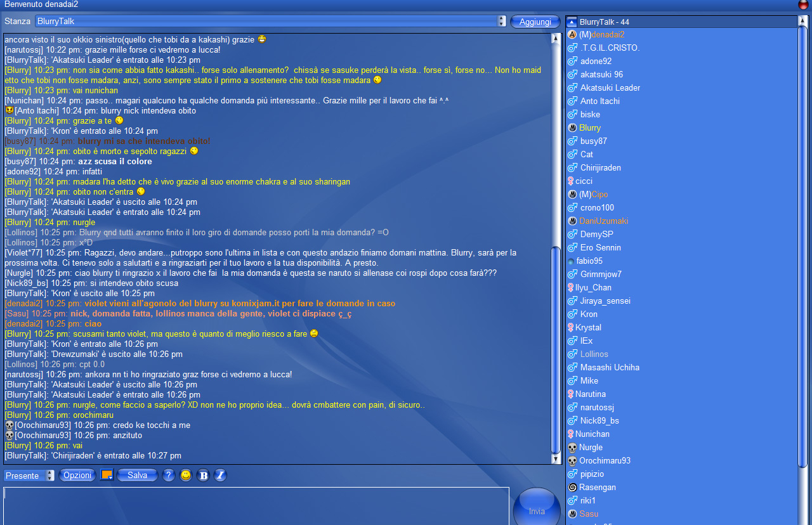Viewport: 812px width, 525px height.
Task: Click the Salva button
Action: tap(137, 476)
